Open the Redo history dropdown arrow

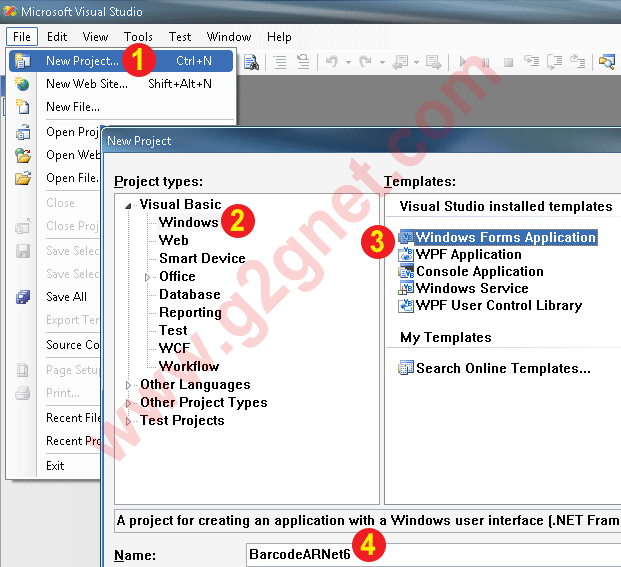coord(382,62)
